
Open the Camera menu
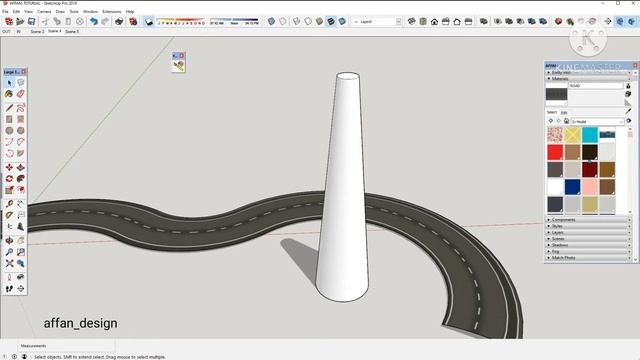(x=44, y=11)
